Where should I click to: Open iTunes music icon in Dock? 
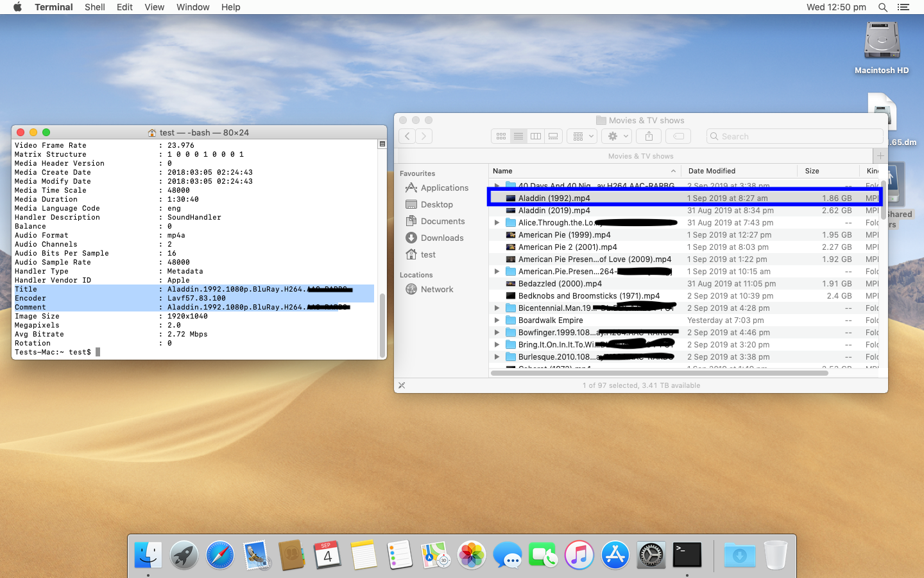pos(579,555)
